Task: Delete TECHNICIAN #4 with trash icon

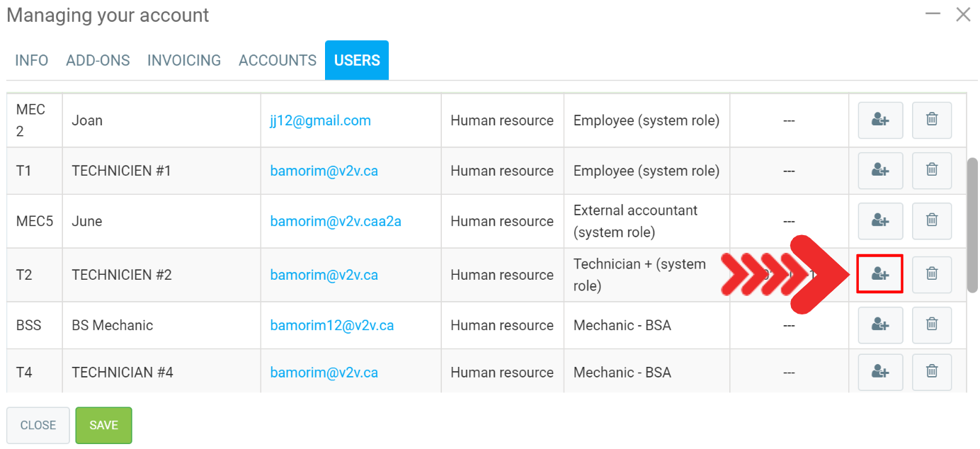Action: point(932,372)
